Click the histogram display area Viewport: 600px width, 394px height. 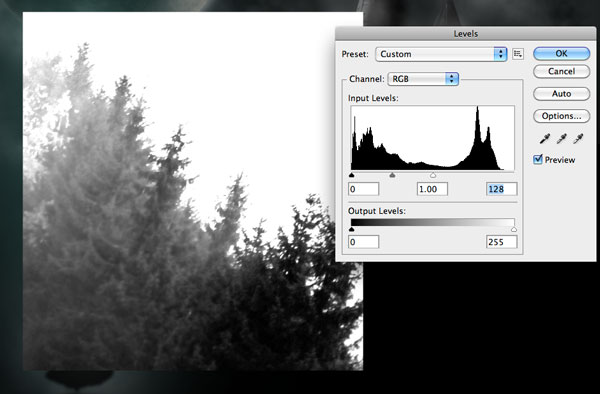coord(433,138)
